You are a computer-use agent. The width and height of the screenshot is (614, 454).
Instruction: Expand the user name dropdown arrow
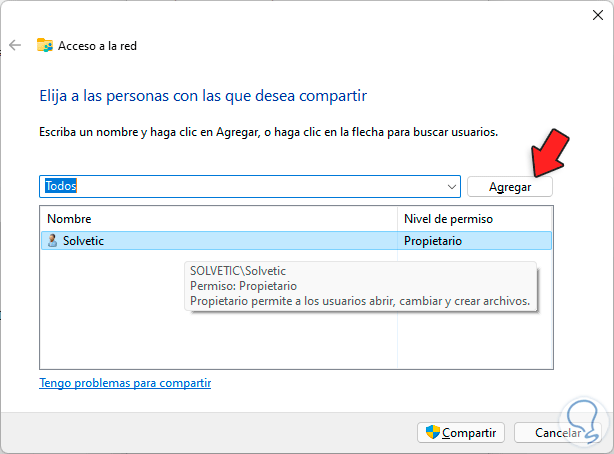(453, 187)
